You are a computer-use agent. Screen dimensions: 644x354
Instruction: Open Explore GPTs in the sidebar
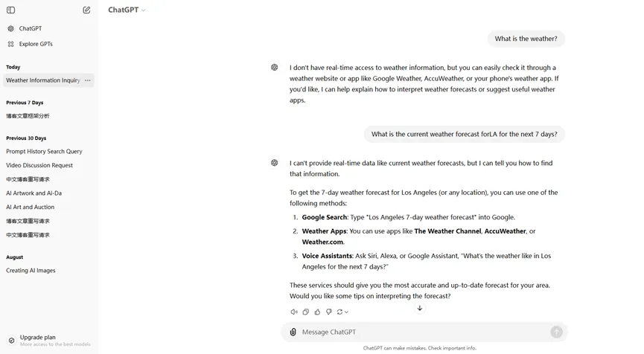click(35, 44)
